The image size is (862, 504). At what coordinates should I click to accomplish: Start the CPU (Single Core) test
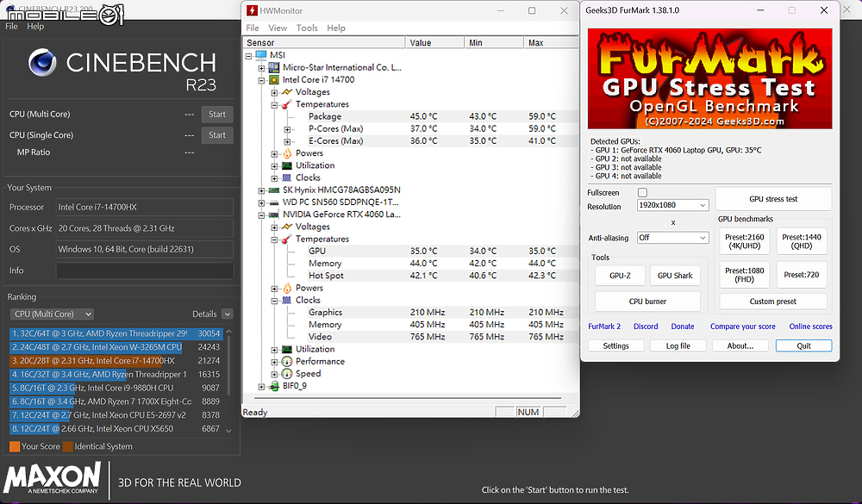tap(217, 135)
